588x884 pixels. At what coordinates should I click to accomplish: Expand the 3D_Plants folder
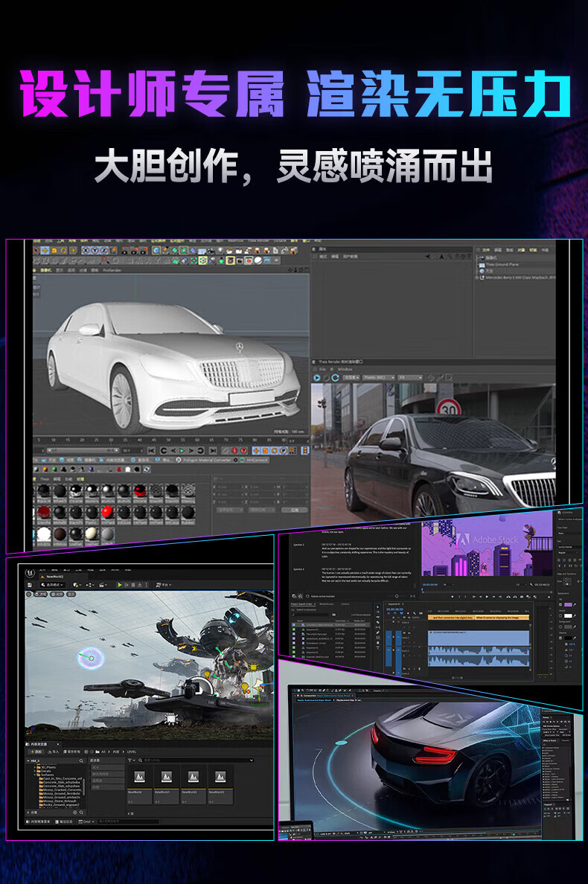tap(35, 767)
